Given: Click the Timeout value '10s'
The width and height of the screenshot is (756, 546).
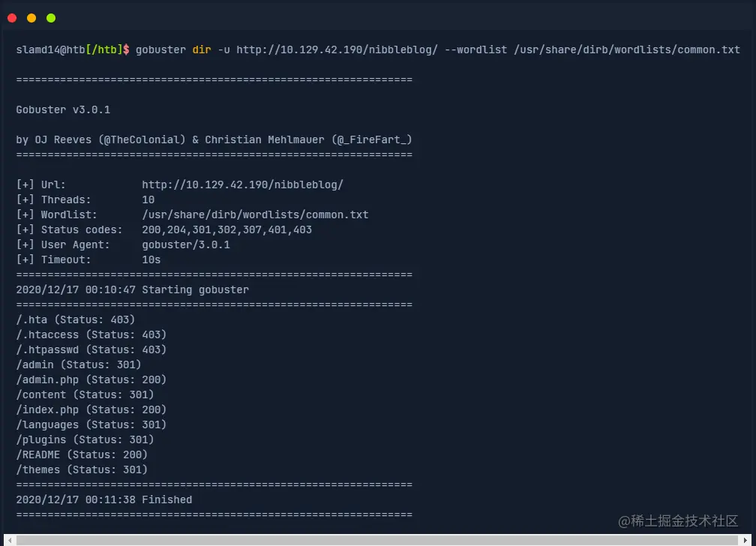Looking at the screenshot, I should [151, 259].
